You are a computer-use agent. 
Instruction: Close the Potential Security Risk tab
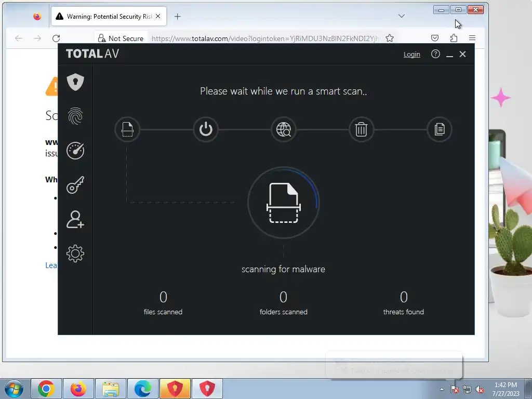(158, 16)
